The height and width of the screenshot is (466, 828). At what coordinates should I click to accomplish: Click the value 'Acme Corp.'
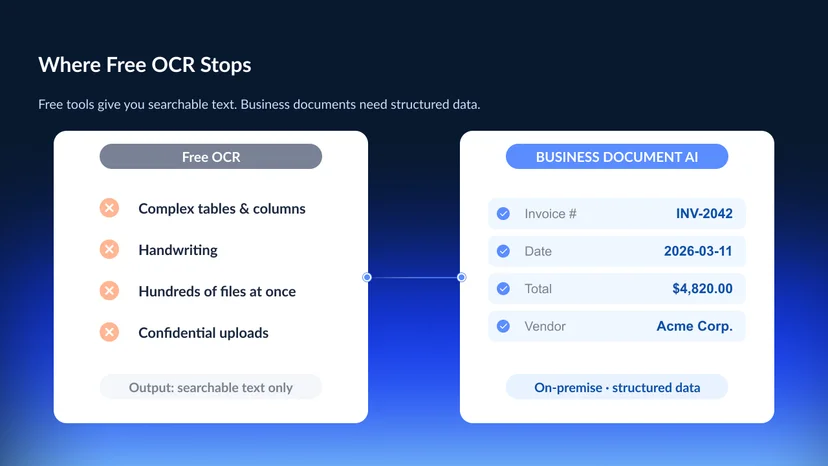pyautogui.click(x=694, y=326)
